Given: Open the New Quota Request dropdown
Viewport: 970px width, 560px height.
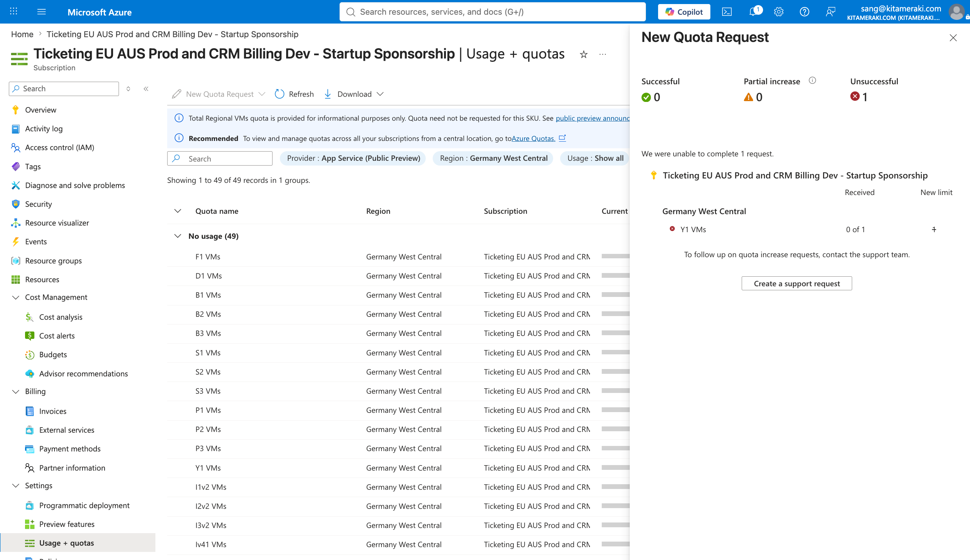Looking at the screenshot, I should (219, 94).
